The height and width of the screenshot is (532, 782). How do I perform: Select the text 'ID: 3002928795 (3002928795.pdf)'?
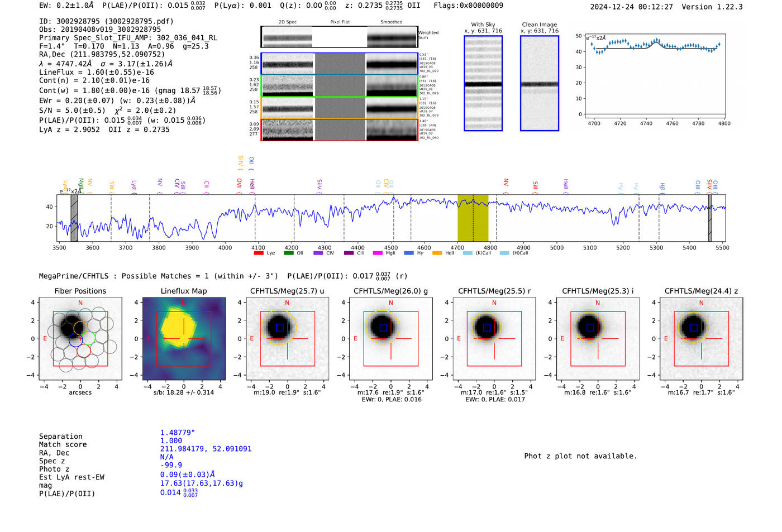(106, 21)
